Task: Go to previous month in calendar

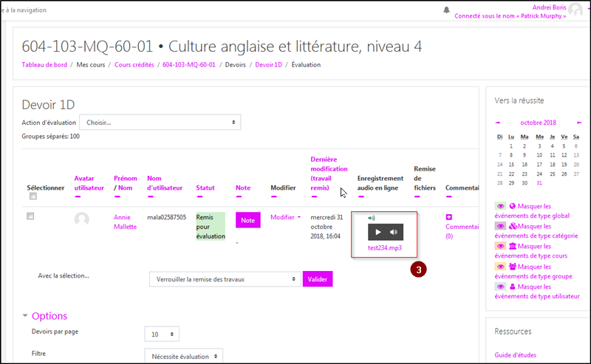Action: coord(498,123)
